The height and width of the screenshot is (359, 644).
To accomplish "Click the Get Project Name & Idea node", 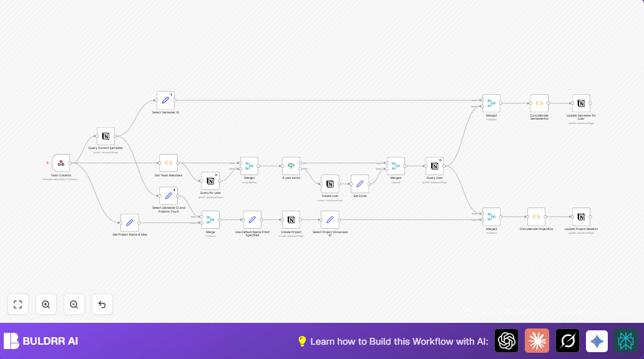I will 129,223.
